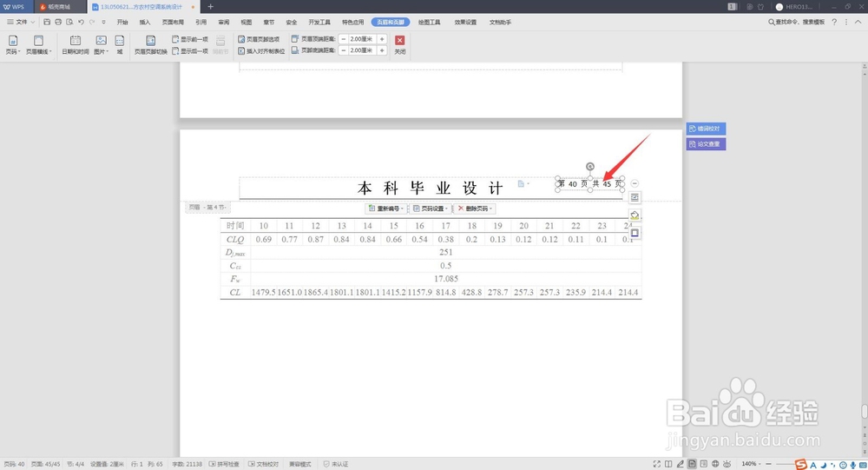Screen dimensions: 868x470
Task: Edit the footer bottom distance 2.00厘米 field
Action: pos(363,50)
